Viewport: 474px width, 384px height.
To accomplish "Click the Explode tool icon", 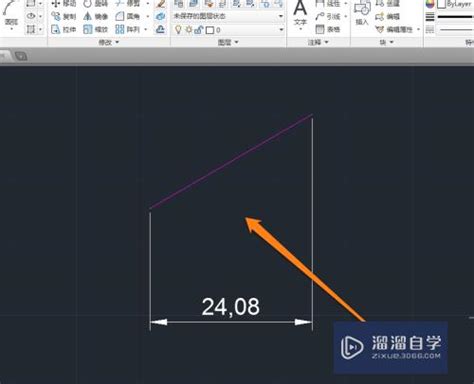I will [x=161, y=16].
